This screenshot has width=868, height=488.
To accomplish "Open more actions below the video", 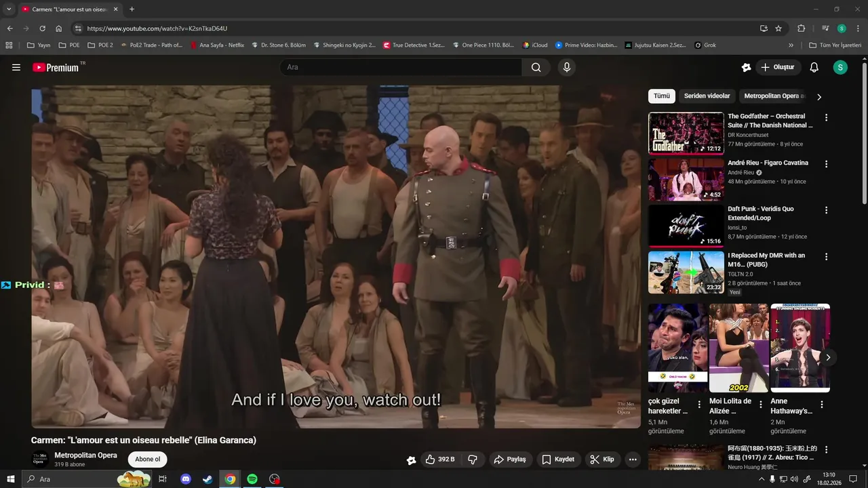I will click(x=633, y=460).
